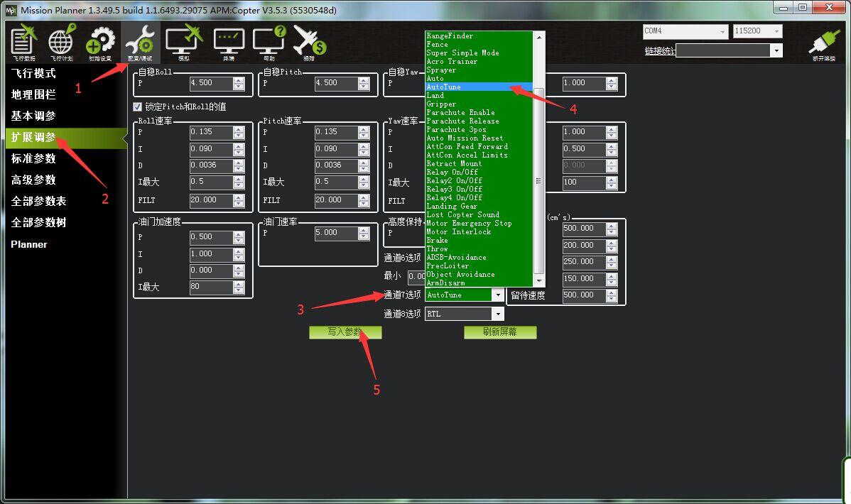Open the Help (帮助) icon
Image resolution: width=851 pixels, height=504 pixels.
click(269, 41)
